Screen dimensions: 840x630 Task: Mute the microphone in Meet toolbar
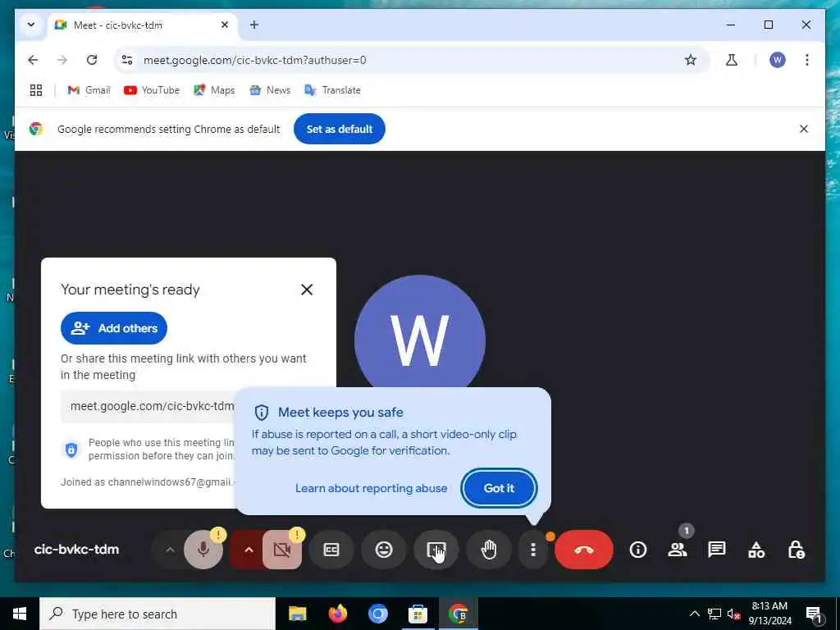click(x=203, y=550)
